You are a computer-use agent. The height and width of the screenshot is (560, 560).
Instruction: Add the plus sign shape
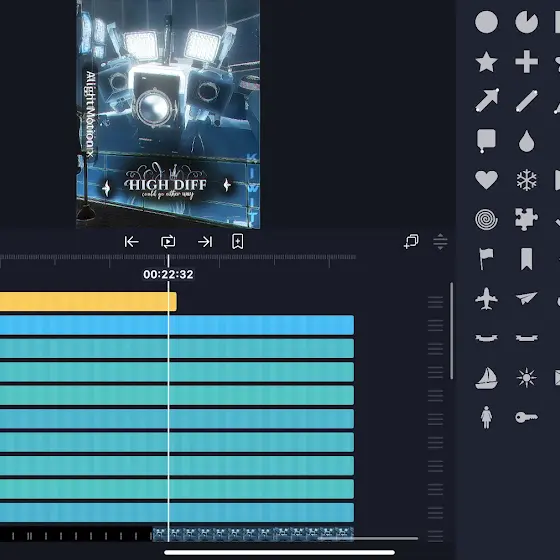pos(526,62)
